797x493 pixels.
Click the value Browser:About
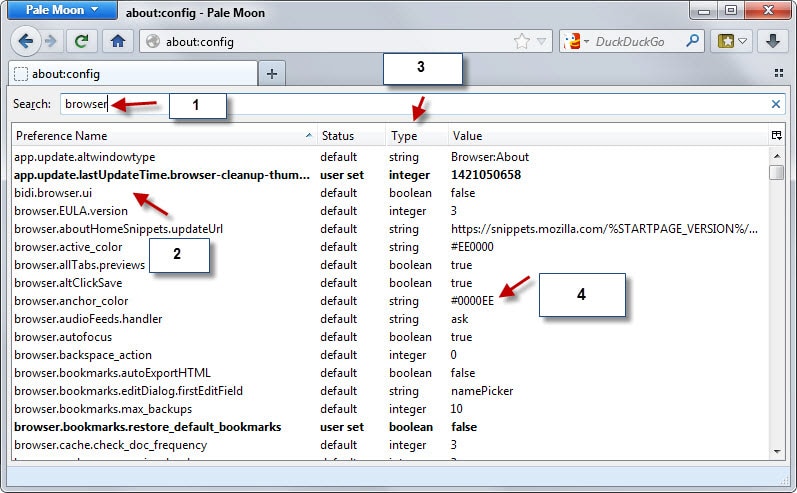tap(490, 157)
